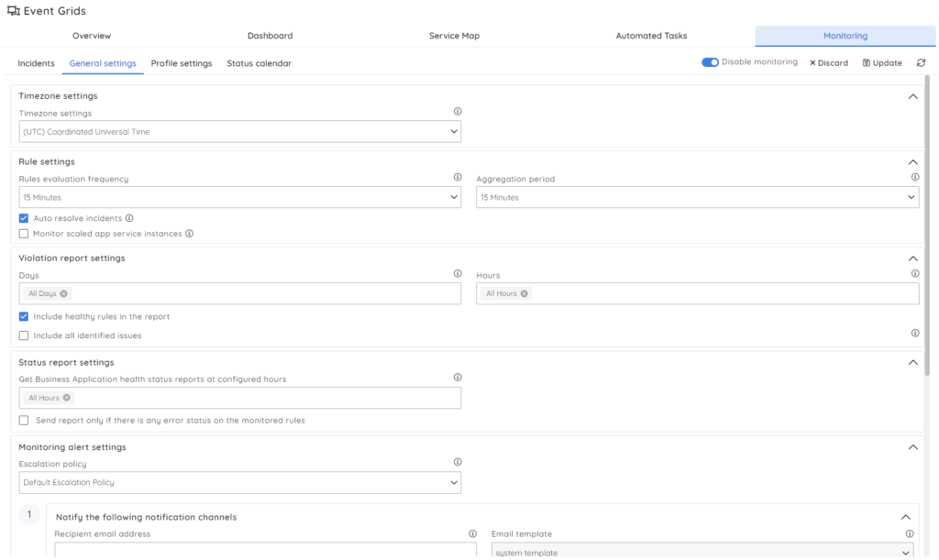Remove All Hours tag in Violation report
Image resolution: width=939 pixels, height=560 pixels.
pos(525,293)
